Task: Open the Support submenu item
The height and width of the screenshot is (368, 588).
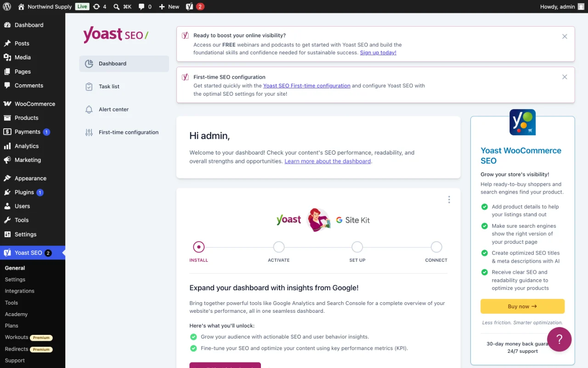Action: pos(33,361)
